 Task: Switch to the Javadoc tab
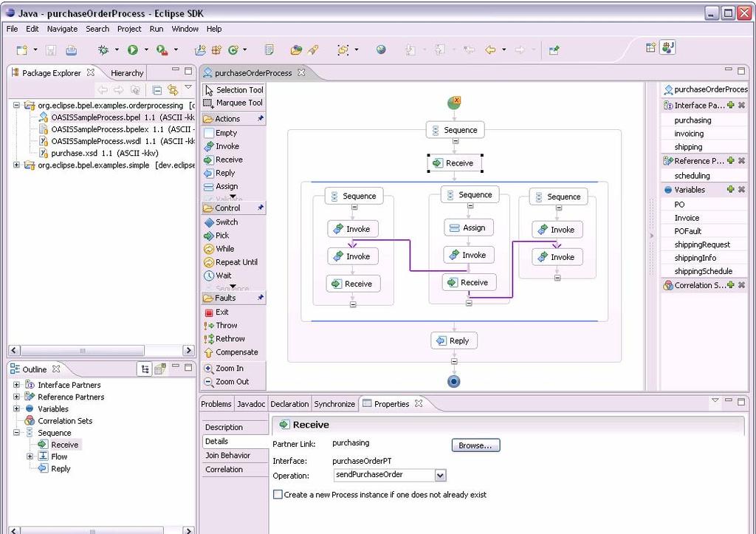click(x=251, y=404)
